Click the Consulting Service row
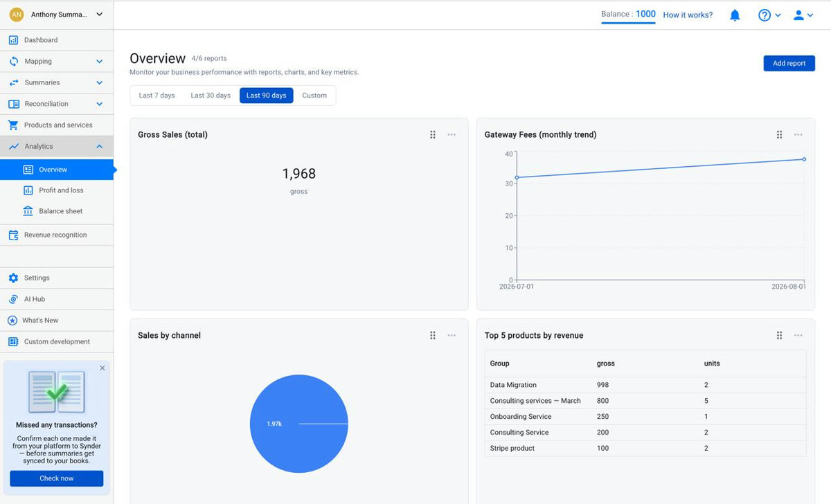This screenshot has width=831, height=504. (x=645, y=433)
